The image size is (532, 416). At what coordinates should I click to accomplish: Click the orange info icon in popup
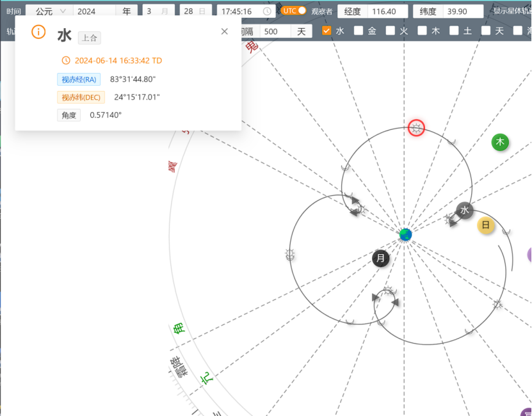point(38,33)
